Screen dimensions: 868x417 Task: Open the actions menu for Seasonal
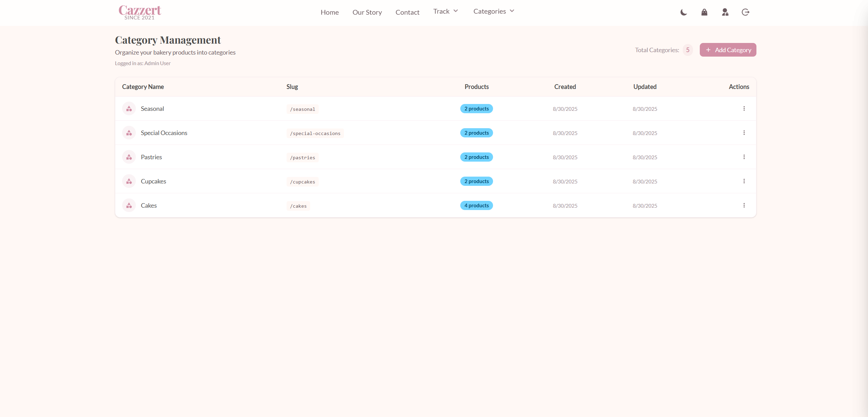(744, 108)
